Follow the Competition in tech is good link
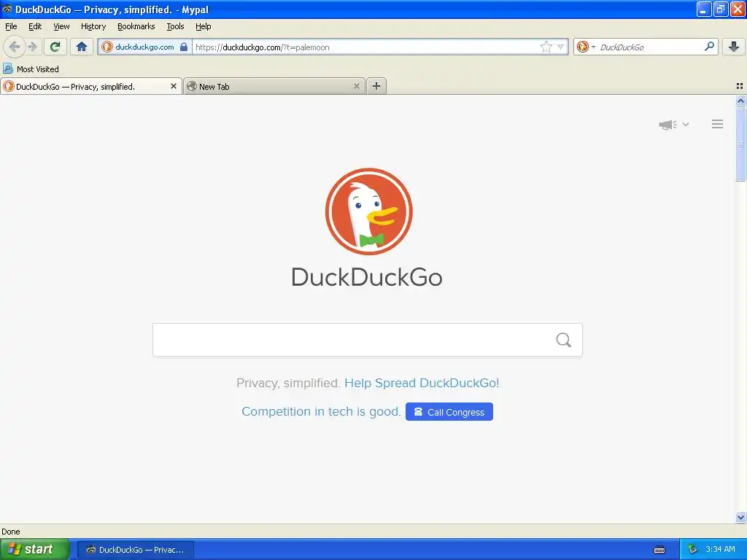 pos(321,411)
